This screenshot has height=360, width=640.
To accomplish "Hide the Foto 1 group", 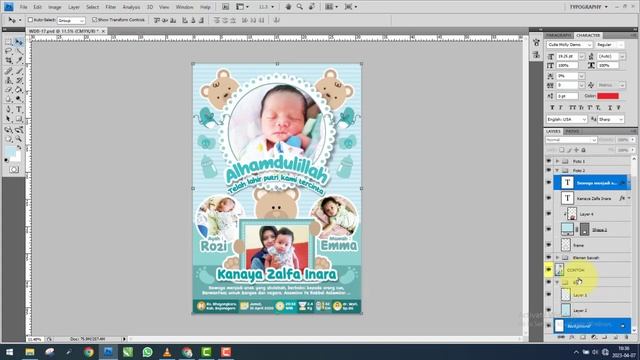I will point(549,161).
